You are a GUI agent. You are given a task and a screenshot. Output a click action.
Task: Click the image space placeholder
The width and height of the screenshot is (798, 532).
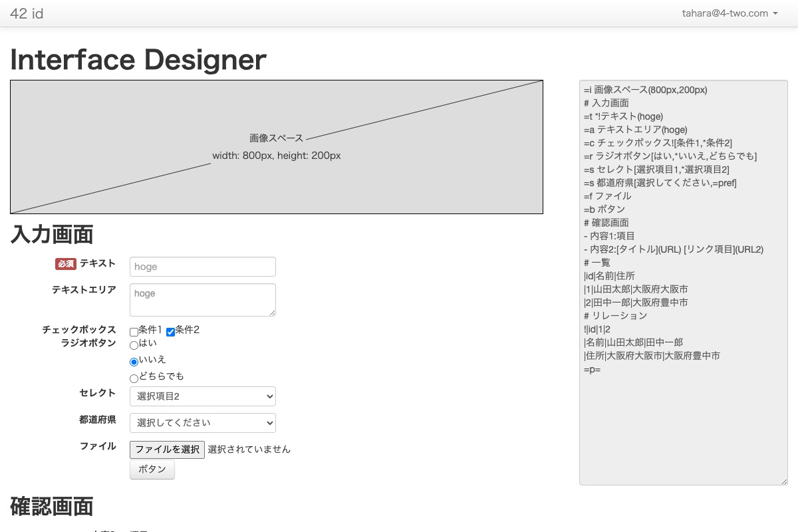277,147
